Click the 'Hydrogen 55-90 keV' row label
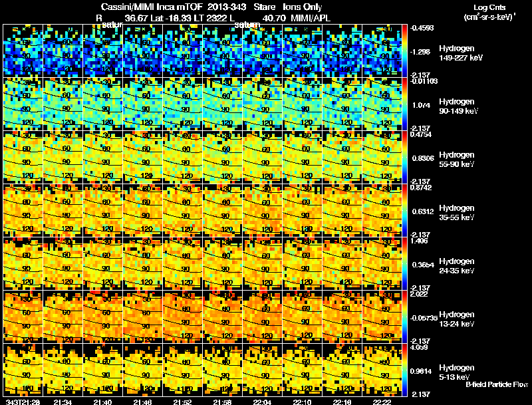532x405 pixels. click(x=457, y=160)
